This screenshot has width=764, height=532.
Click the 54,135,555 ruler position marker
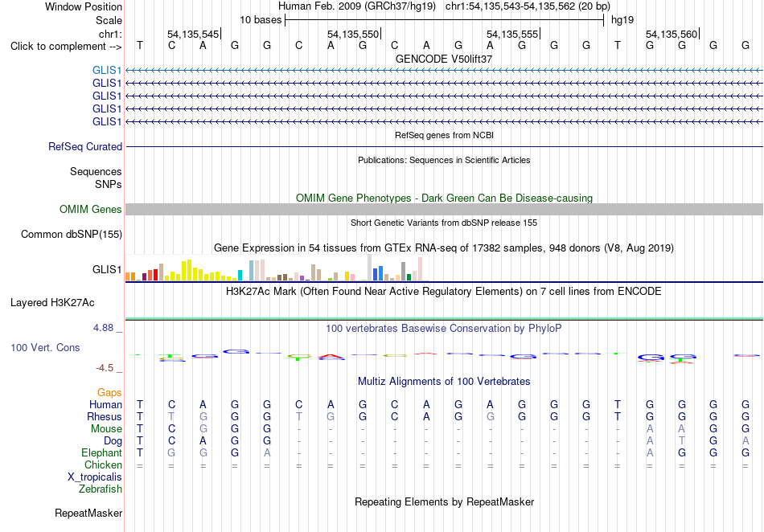513,34
